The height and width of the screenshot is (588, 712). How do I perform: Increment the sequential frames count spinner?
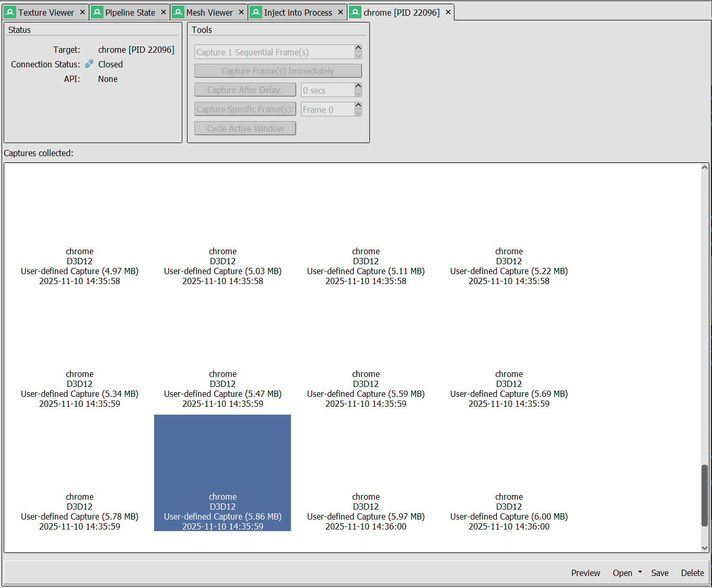[358, 49]
